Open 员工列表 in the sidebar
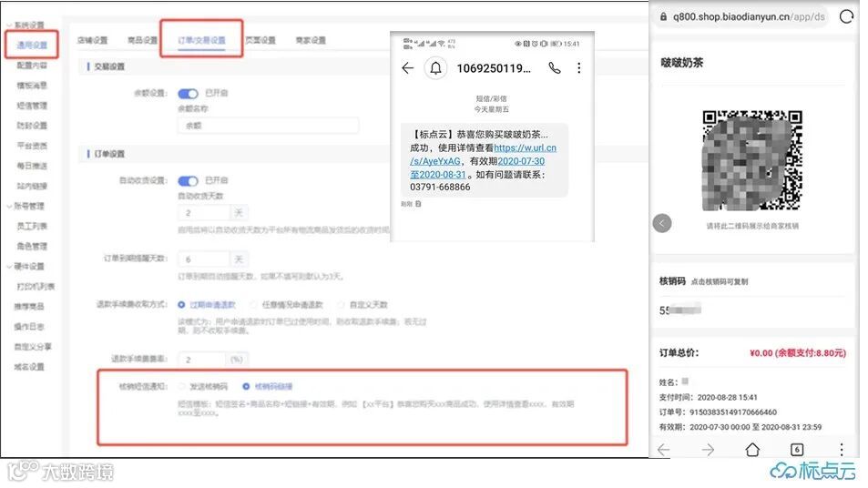This screenshot has width=868, height=488. coord(32,226)
